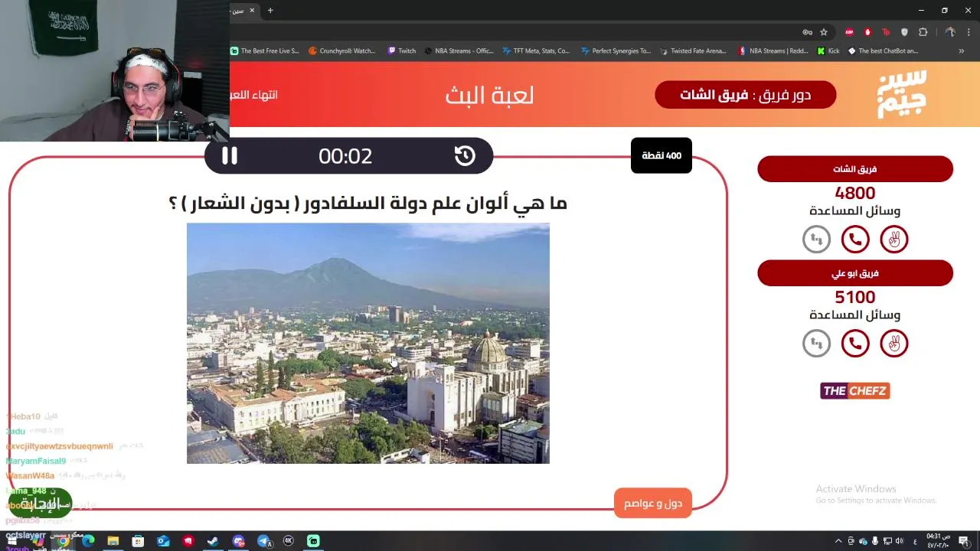Click the 5100 score of فريق ابو علي

[855, 298]
